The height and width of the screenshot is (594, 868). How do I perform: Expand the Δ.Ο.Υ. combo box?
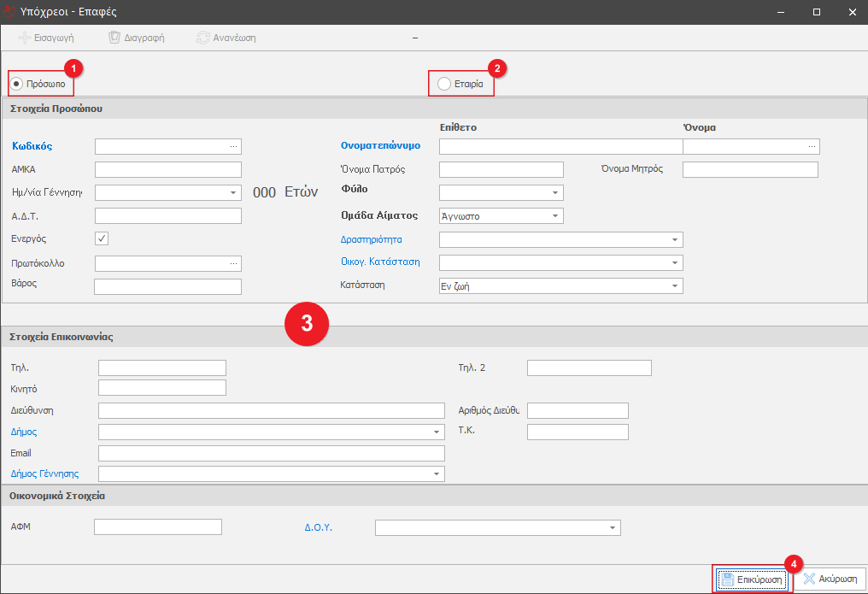point(612,528)
